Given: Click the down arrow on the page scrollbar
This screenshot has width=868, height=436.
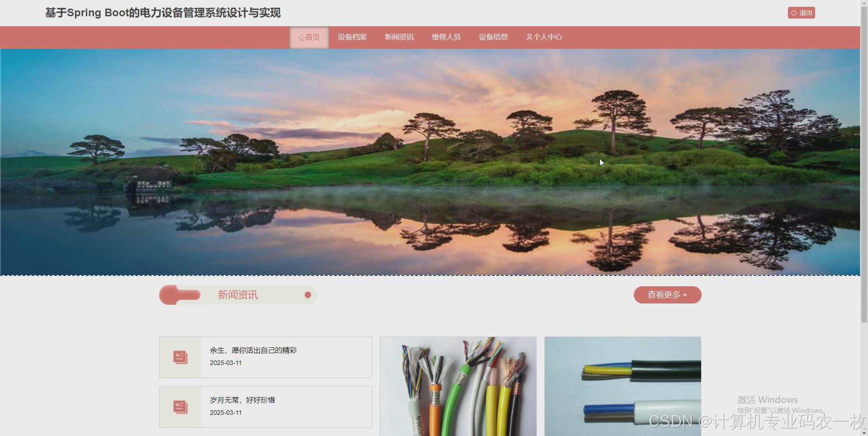Looking at the screenshot, I should coord(864,432).
